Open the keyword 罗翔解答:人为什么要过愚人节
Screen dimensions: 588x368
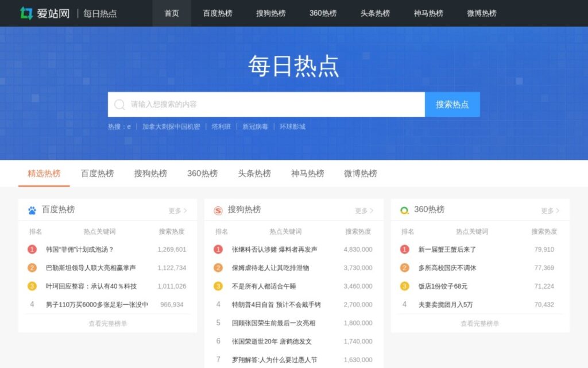point(274,360)
